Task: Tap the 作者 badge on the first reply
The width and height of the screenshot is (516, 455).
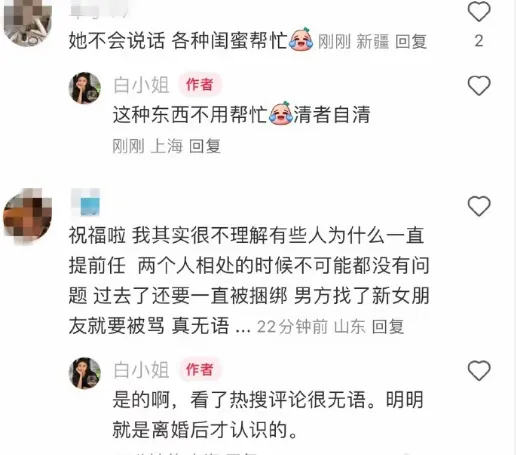Action: (x=199, y=84)
